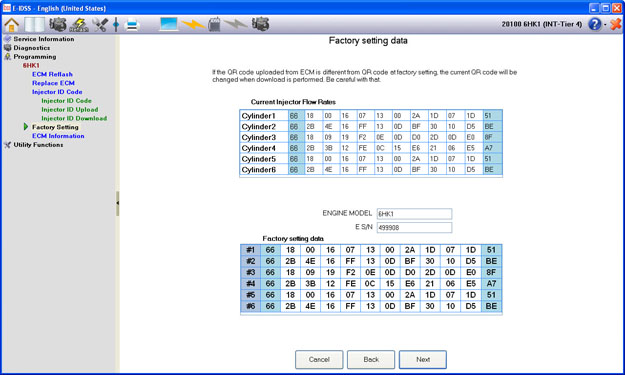Open Service Information in sidebar
Image resolution: width=625 pixels, height=375 pixels.
coord(44,39)
